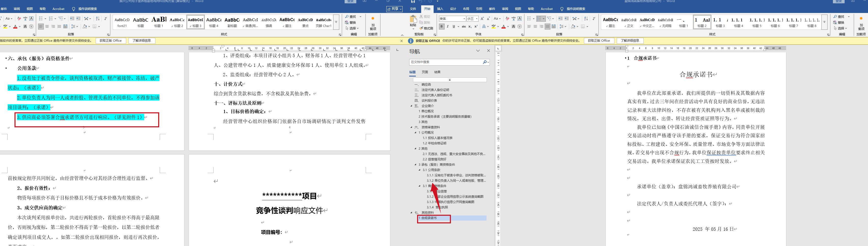The height and width of the screenshot is (246, 868).
Task: Toggle Underline in right Word window
Action: (454, 27)
